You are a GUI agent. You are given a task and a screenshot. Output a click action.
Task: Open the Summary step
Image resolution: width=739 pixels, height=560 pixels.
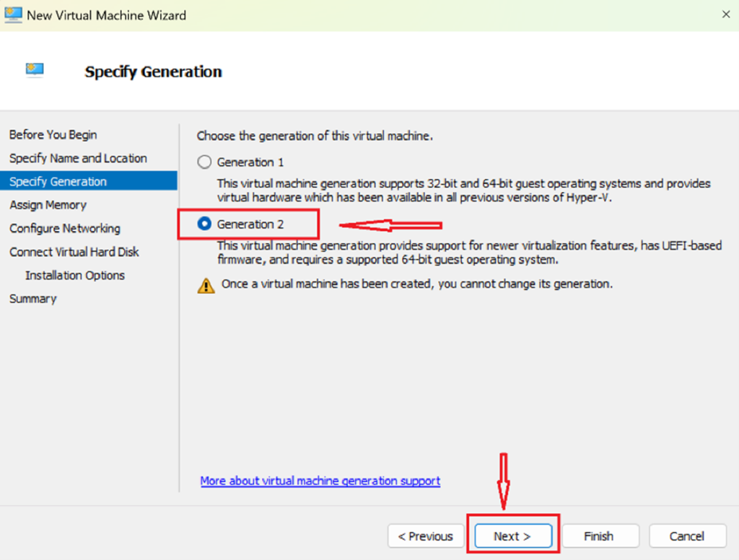coord(32,299)
